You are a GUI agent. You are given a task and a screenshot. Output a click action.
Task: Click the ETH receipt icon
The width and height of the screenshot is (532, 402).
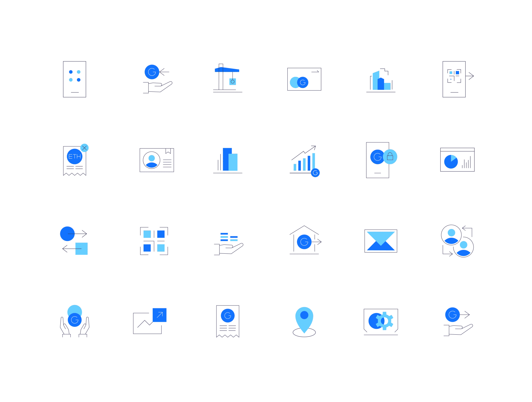click(x=76, y=160)
